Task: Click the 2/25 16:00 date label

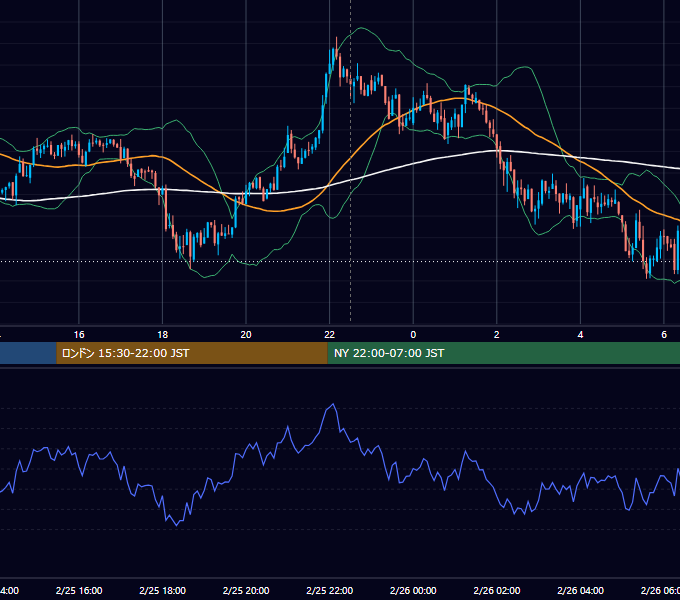Action: click(x=79, y=590)
